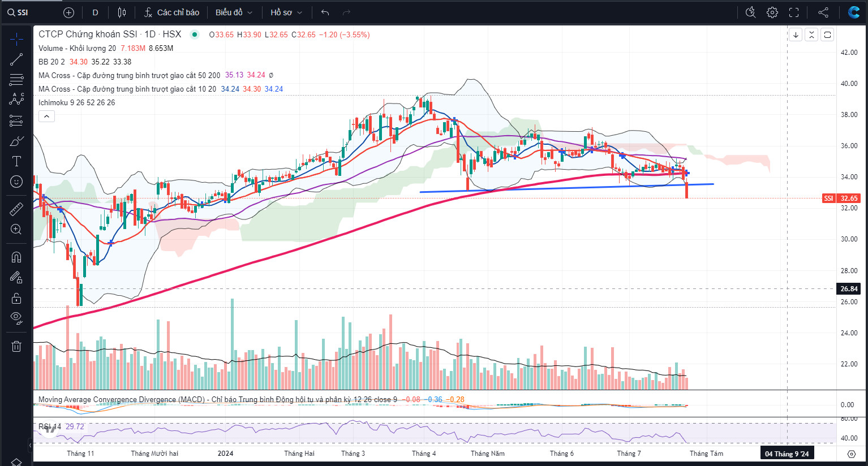Open the Fibonacci retracement tools
Image resolution: width=868 pixels, height=466 pixels.
click(16, 80)
